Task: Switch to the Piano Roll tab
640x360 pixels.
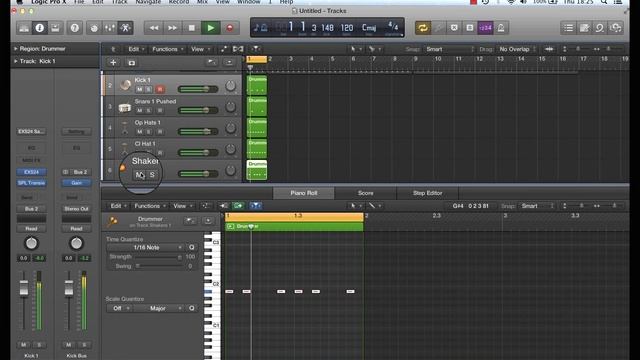Action: 304,193
